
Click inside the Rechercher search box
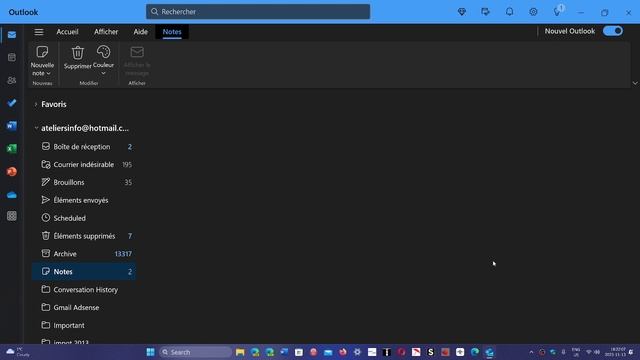click(x=258, y=12)
